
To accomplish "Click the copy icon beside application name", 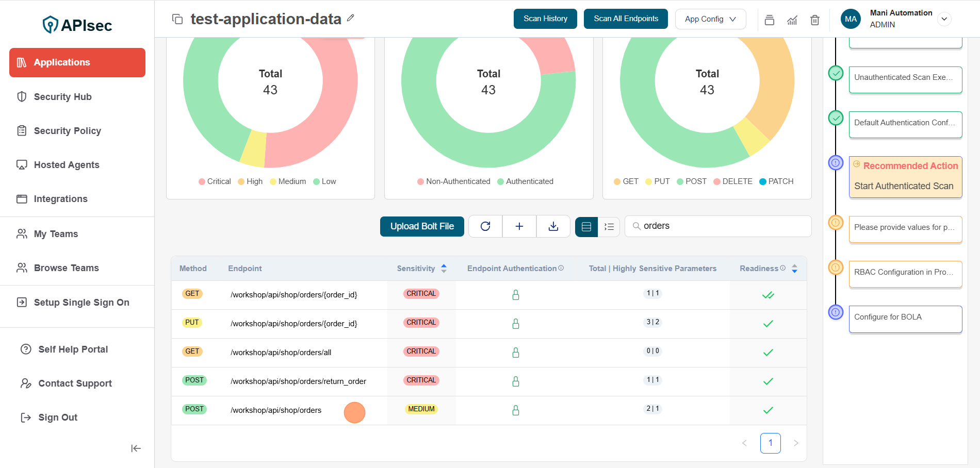I will pyautogui.click(x=177, y=19).
